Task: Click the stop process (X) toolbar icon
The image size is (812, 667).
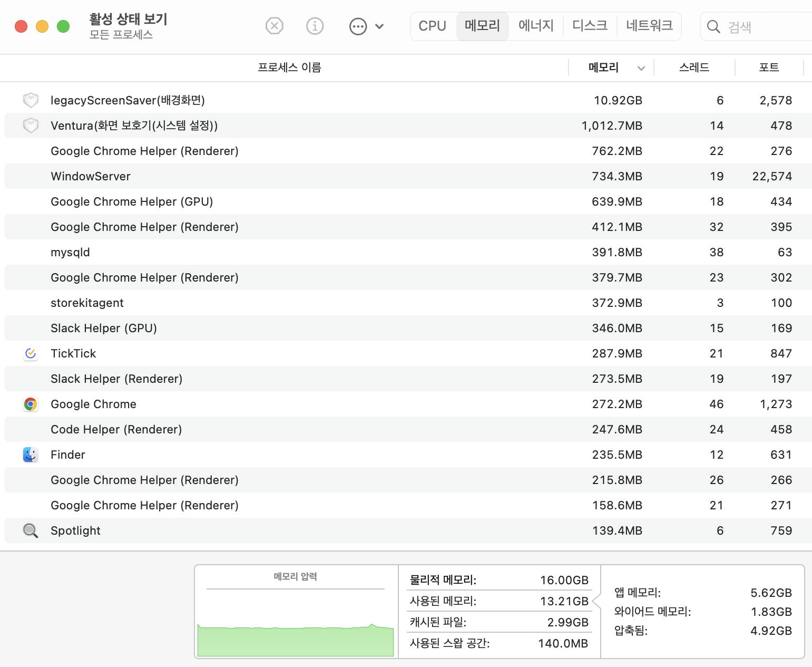Action: [x=274, y=26]
